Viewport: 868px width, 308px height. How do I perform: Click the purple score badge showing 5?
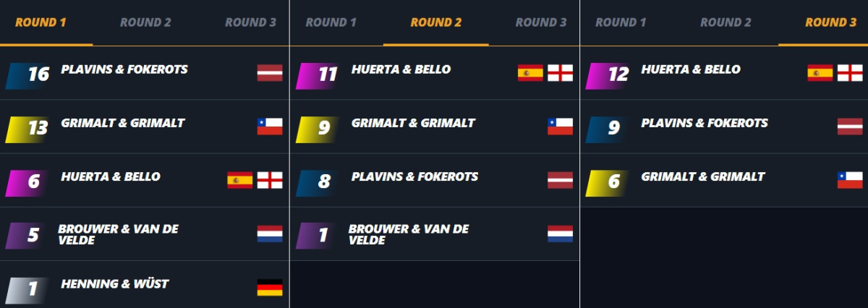point(28,235)
